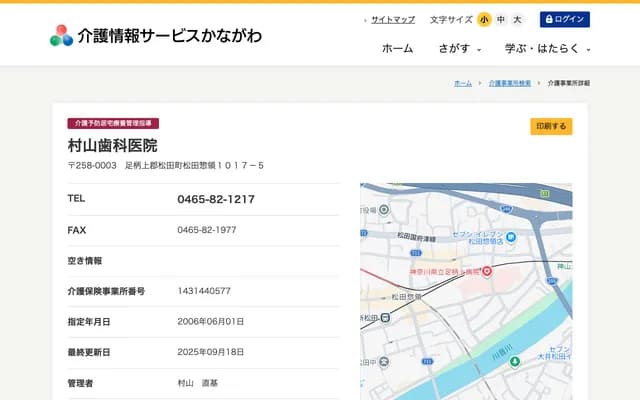Click the green park marker near river
This screenshot has height=400, width=640.
[x=515, y=361]
